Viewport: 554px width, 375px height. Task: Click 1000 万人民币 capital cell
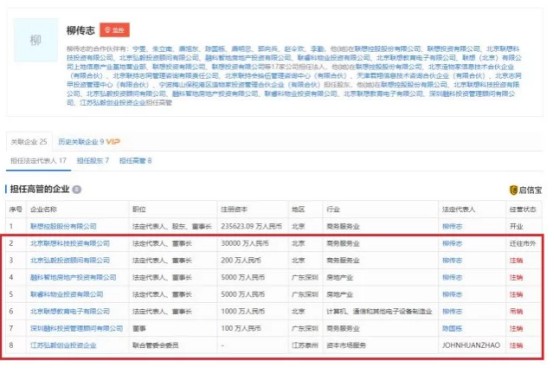click(x=243, y=311)
